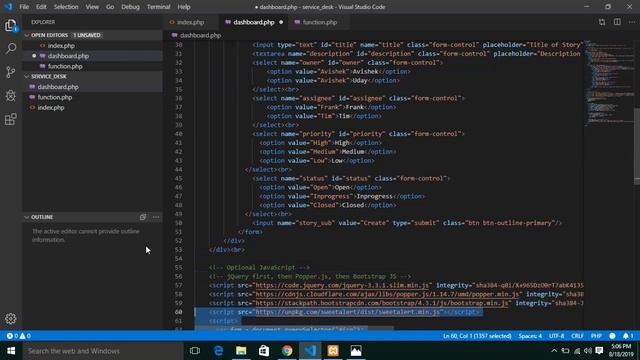This screenshot has height=360, width=640.
Task: Open the Go menu
Action: 110,7
